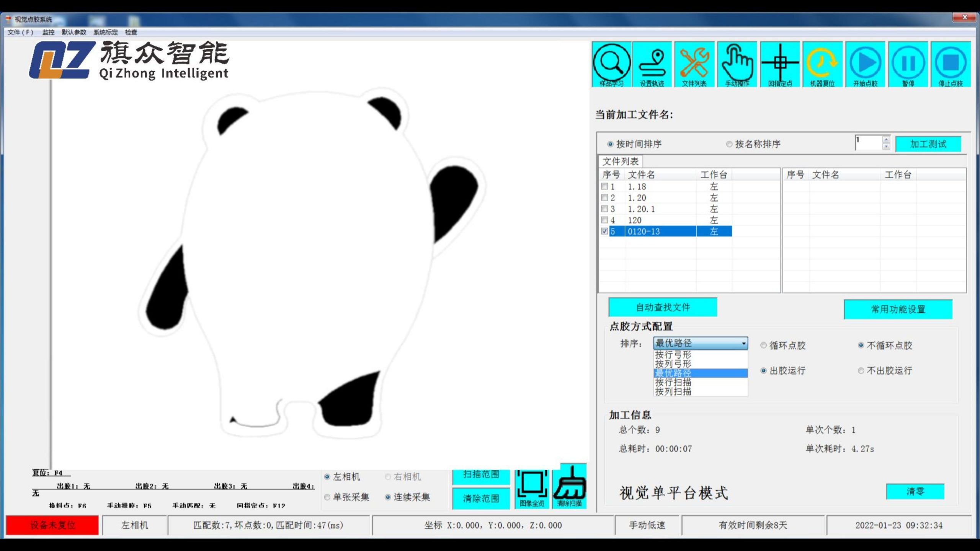Screen dimensions: 980x551
Task: Switch to the 文件列表 tab
Action: (x=621, y=161)
